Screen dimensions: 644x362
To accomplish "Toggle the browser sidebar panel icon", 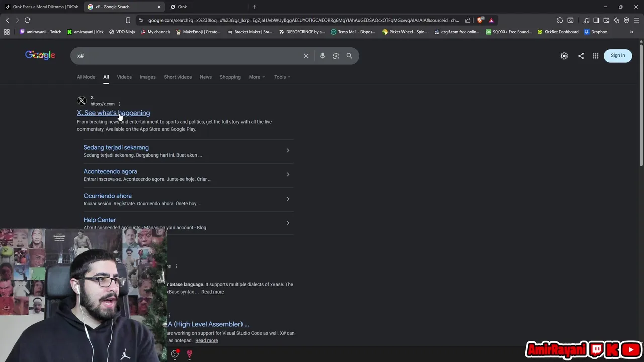I will coord(596,20).
